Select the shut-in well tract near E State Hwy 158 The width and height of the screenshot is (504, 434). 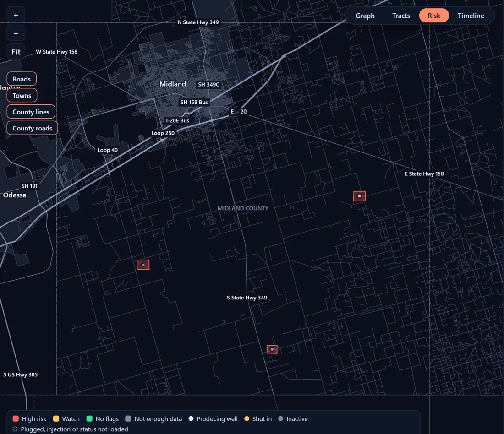[x=359, y=196]
